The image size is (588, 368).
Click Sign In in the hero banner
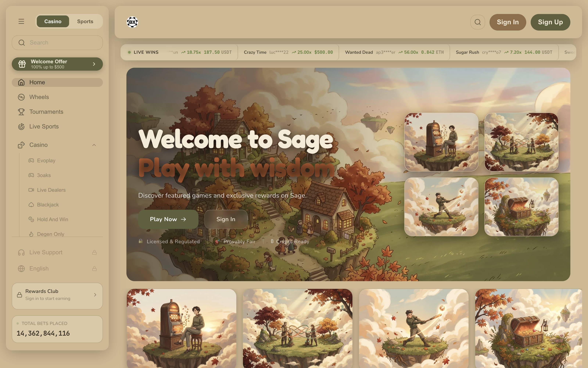tap(226, 219)
